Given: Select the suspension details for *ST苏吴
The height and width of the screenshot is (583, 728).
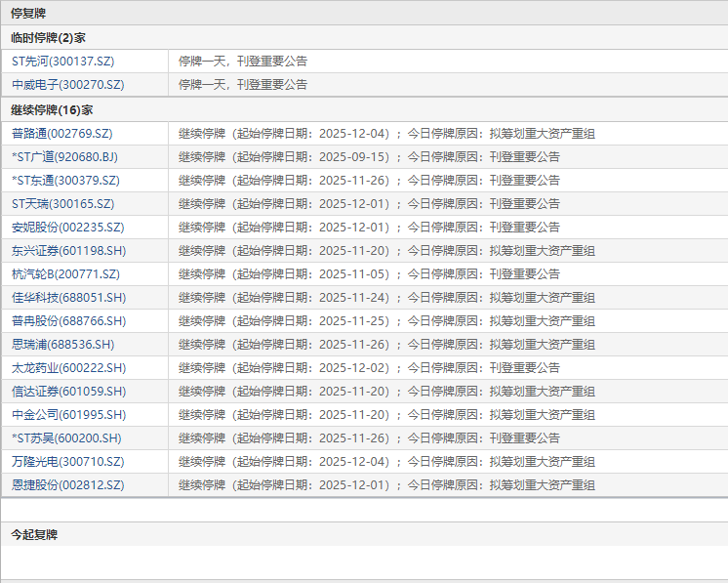Looking at the screenshot, I should (369, 438).
